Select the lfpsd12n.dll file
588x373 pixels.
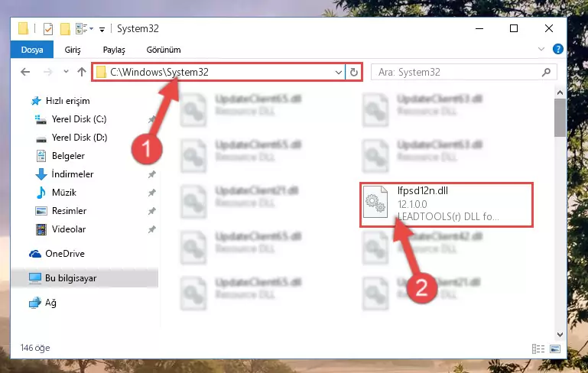tap(447, 205)
